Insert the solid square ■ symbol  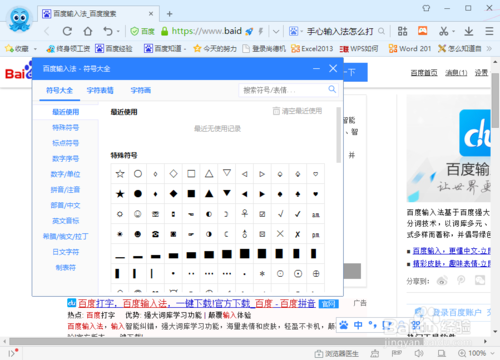pyautogui.click(x=191, y=194)
